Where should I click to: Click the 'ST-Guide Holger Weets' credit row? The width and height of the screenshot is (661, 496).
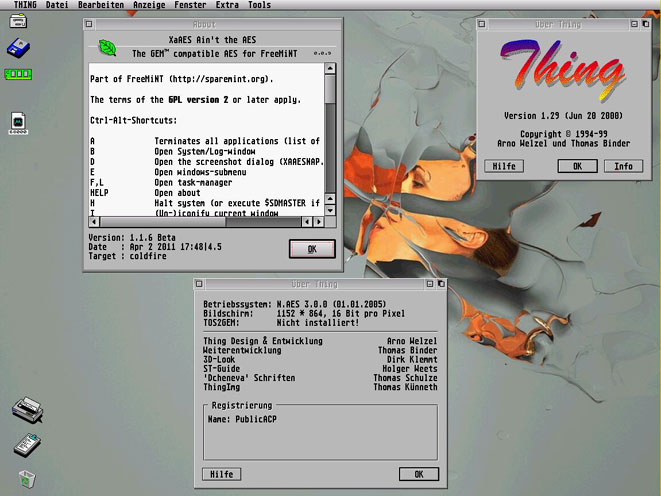click(320, 369)
